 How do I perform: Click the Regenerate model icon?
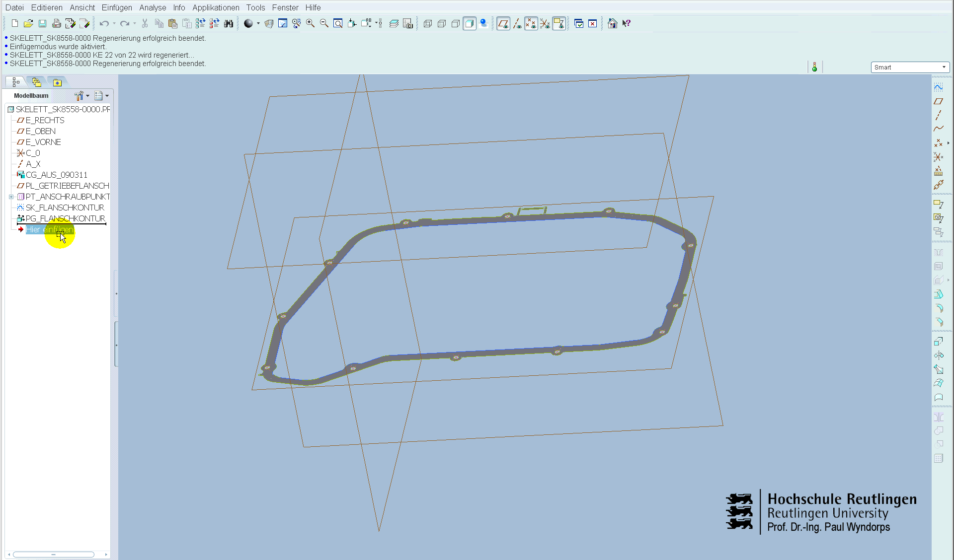(200, 23)
